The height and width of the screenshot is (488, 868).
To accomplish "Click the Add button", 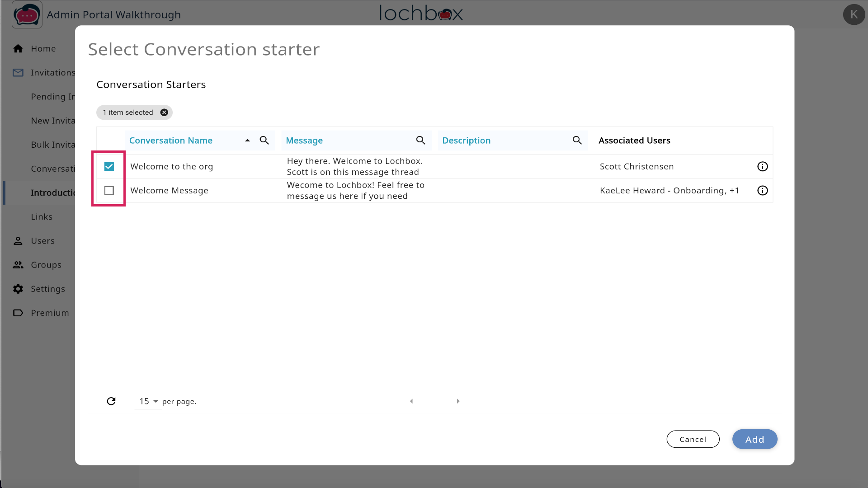I will click(755, 439).
